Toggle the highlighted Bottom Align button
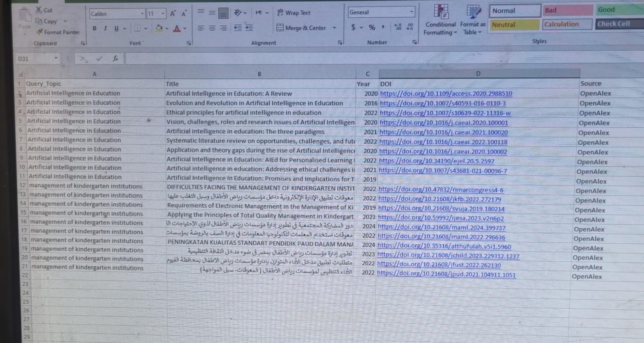644x343 pixels. point(223,13)
